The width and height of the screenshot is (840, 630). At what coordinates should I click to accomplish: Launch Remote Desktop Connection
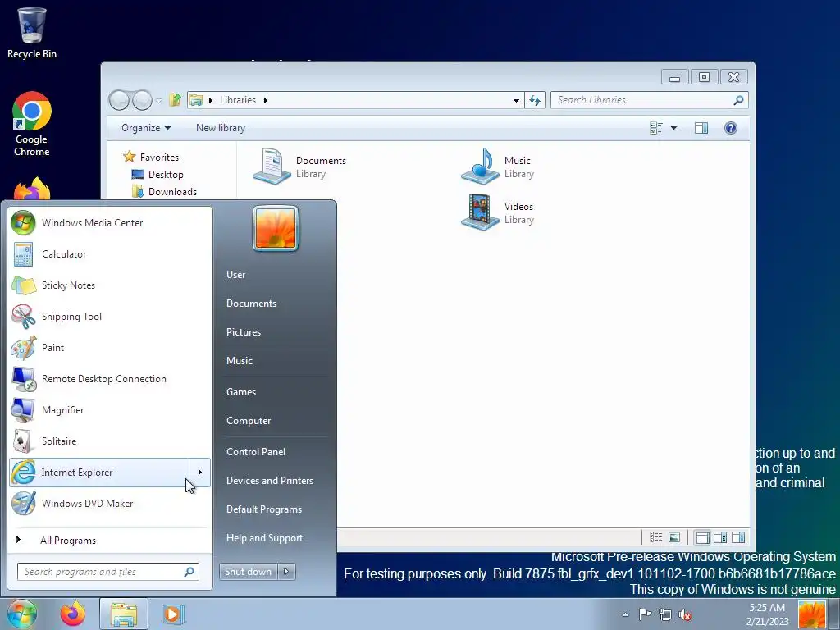point(110,378)
